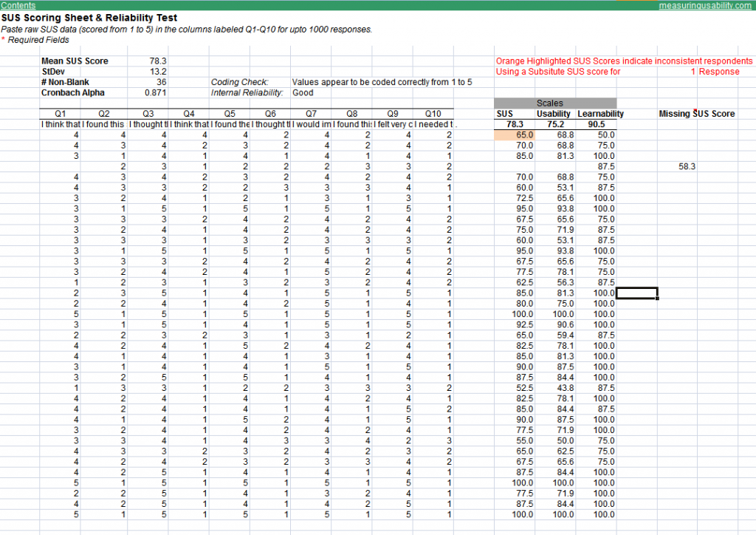756x535 pixels.
Task: Click the Q7 column header
Action: point(311,114)
